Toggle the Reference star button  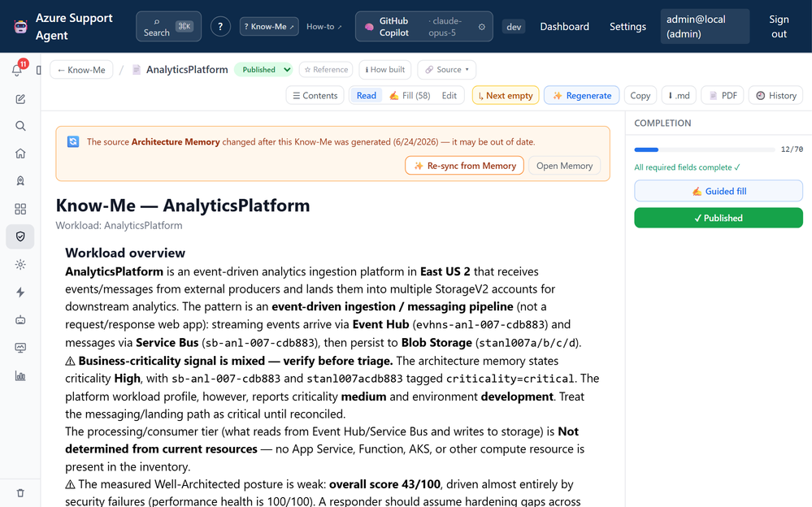click(x=326, y=69)
